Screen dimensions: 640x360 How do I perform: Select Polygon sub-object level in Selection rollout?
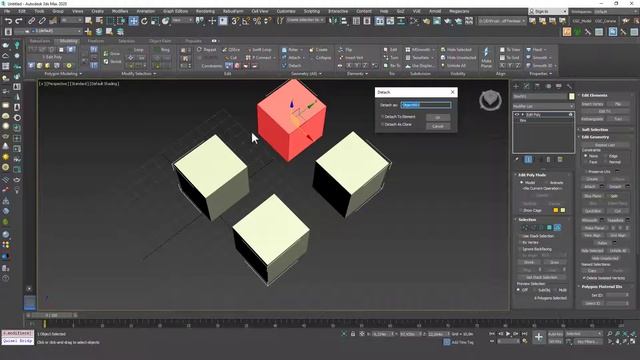pos(549,227)
